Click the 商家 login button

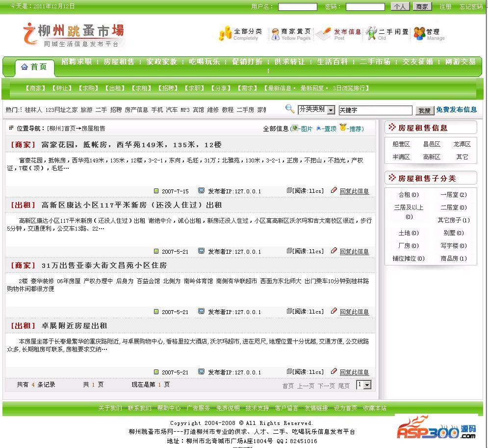[422, 6]
